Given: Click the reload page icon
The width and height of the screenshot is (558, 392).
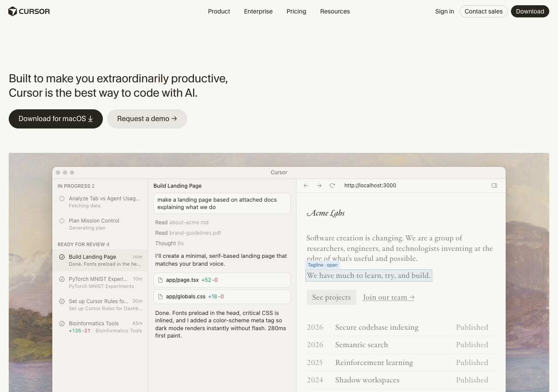Looking at the screenshot, I should (x=332, y=186).
